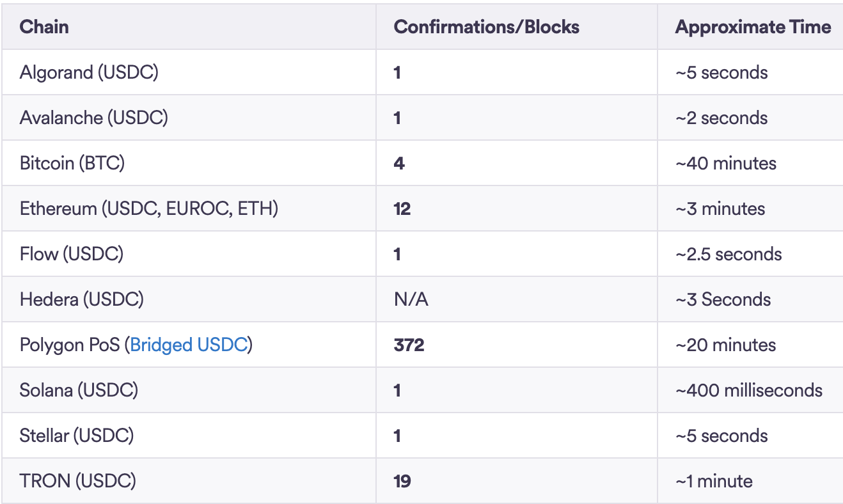This screenshot has width=843, height=504.
Task: Click the Approximate Time column header
Action: 753,27
